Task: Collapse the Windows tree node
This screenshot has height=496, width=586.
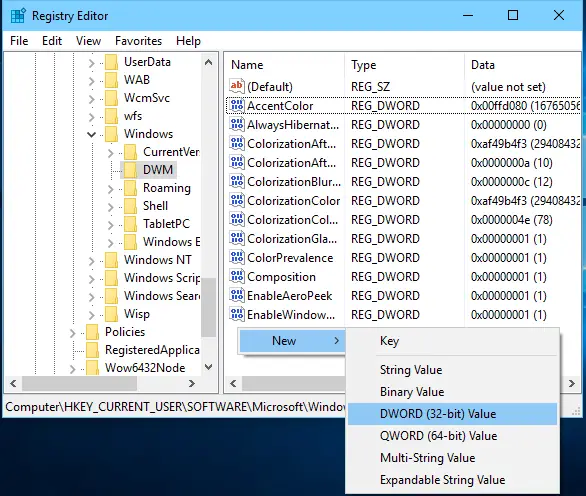Action: point(92,134)
